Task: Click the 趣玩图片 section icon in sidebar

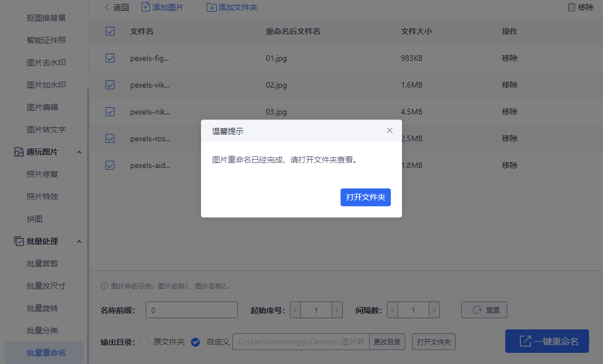Action: pyautogui.click(x=19, y=152)
